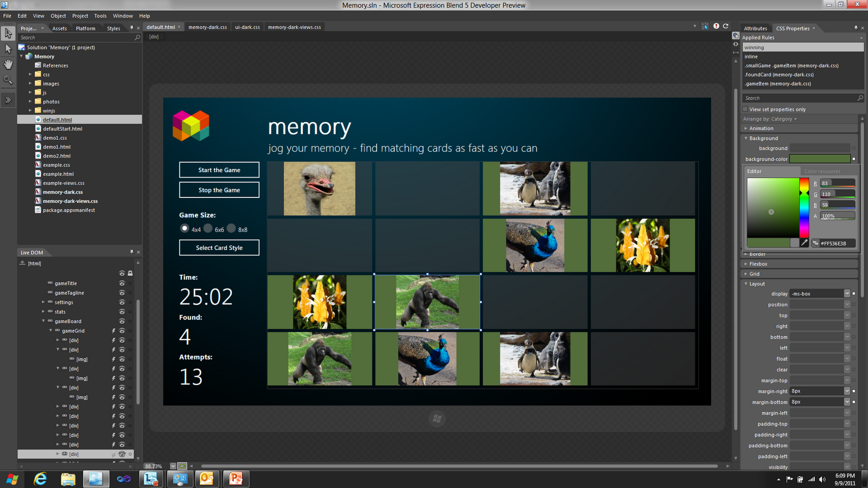This screenshot has width=868, height=488.
Task: Select the 8x8 game size radio button
Action: [232, 228]
